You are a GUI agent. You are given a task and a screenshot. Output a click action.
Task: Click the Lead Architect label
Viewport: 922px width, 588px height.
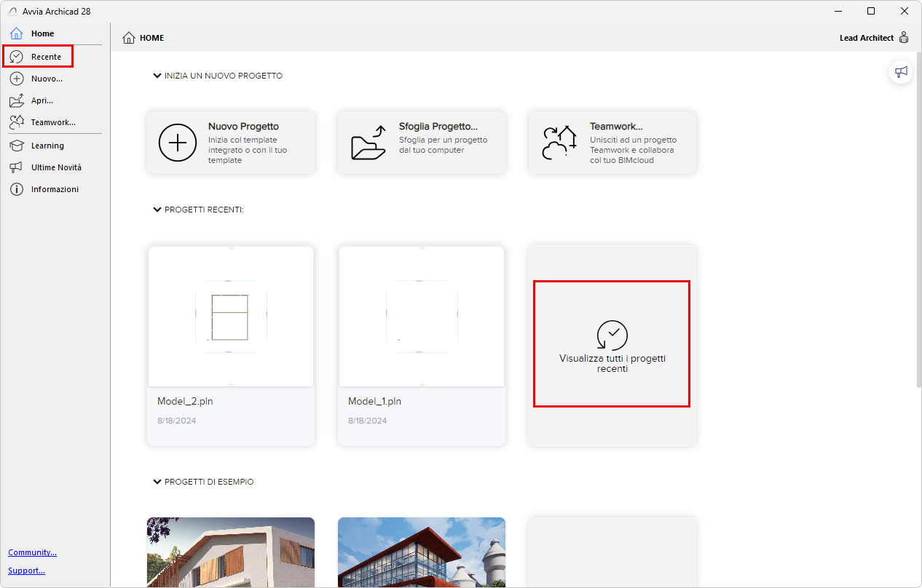[867, 38]
